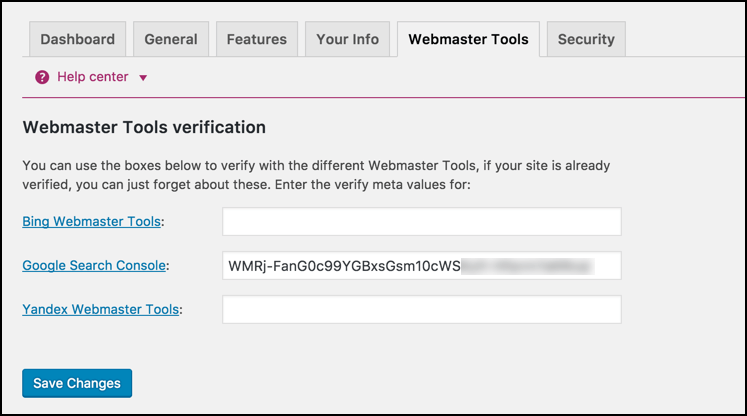Expand the Help center dropdown arrow
747x416 pixels.
pos(143,77)
